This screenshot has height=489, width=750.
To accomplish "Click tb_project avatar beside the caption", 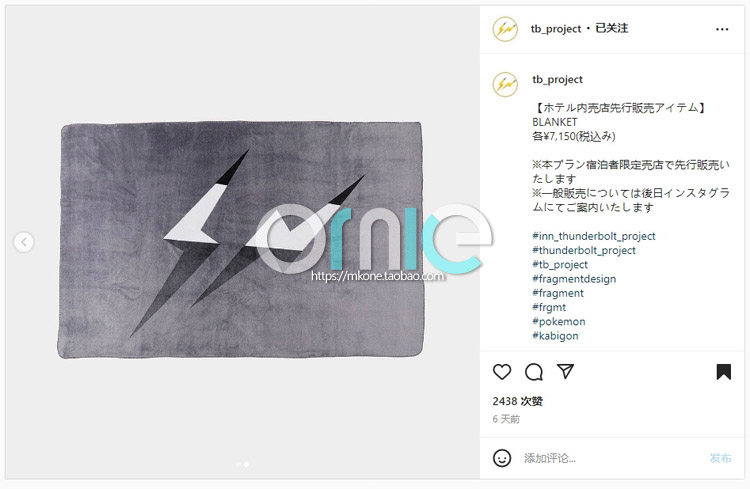I will [x=505, y=84].
